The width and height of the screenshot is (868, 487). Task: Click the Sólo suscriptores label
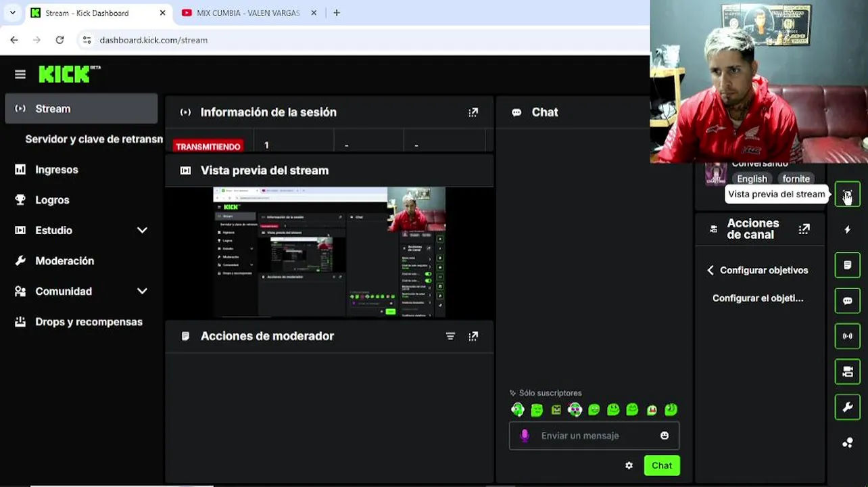(550, 393)
